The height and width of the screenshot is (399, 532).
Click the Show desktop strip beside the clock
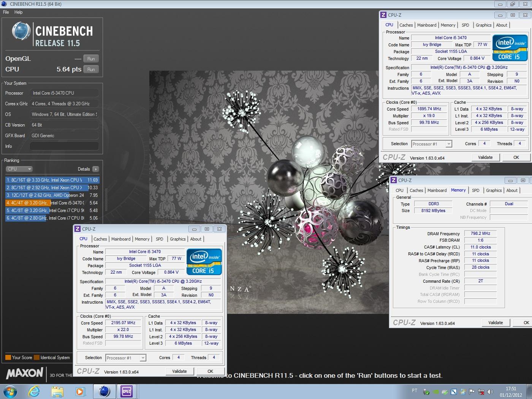click(x=529, y=391)
